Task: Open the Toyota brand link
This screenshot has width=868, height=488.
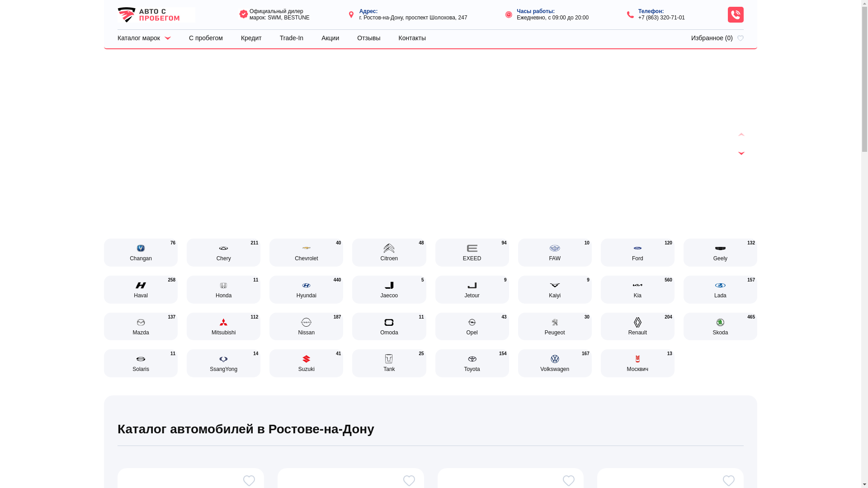Action: 472,363
